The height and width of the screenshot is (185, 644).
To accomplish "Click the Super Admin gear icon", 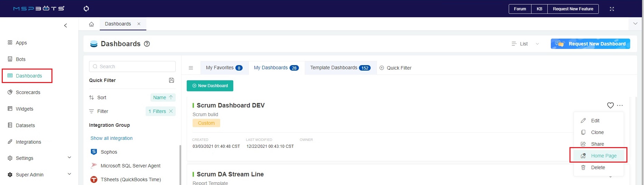I will 10,175.
